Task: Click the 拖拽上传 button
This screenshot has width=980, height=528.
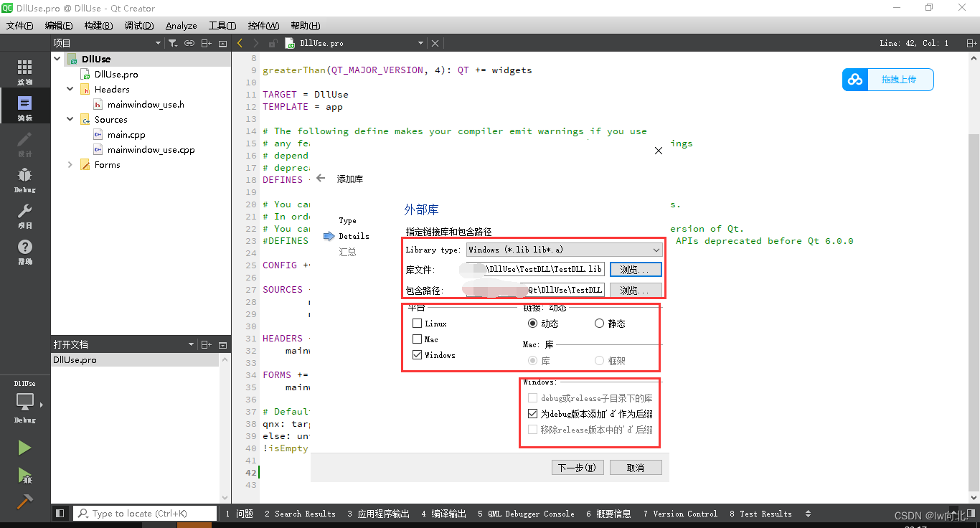Action: click(x=888, y=80)
